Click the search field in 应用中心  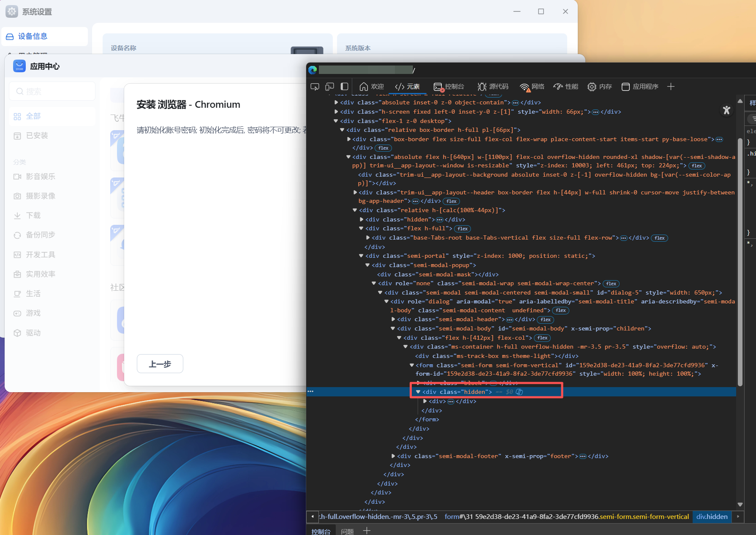[52, 91]
